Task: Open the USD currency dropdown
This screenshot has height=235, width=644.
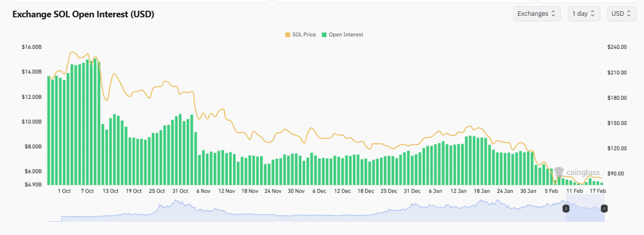Action: [x=621, y=14]
